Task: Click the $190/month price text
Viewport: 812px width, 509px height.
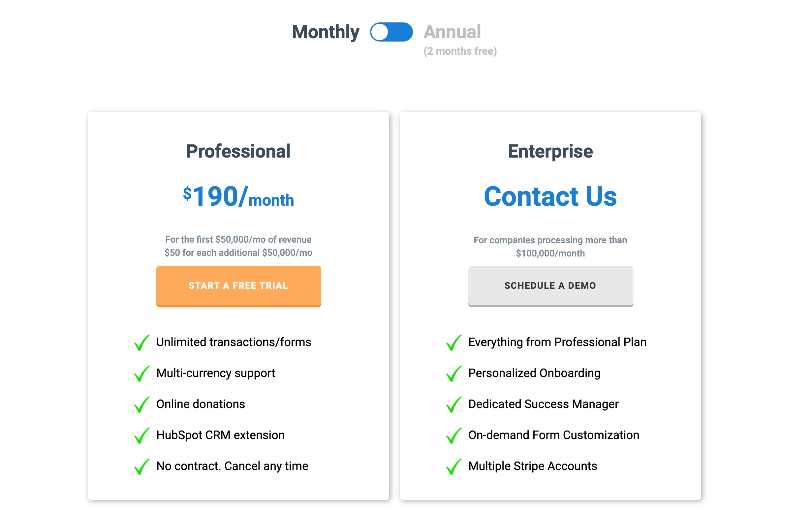Action: click(x=238, y=196)
